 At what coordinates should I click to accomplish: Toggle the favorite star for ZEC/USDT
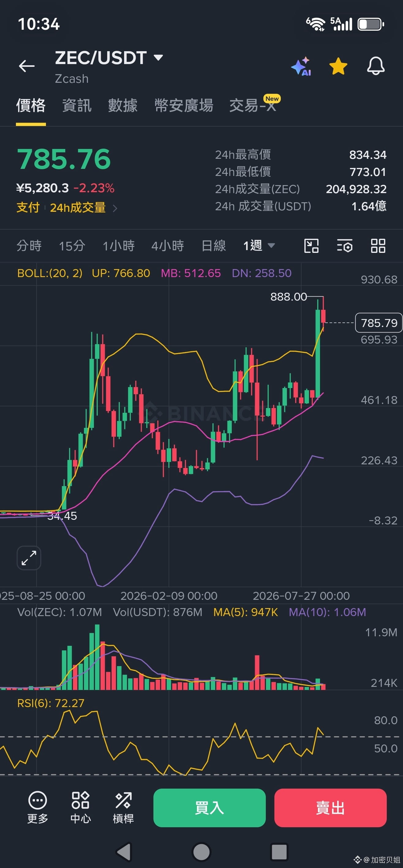tap(338, 66)
